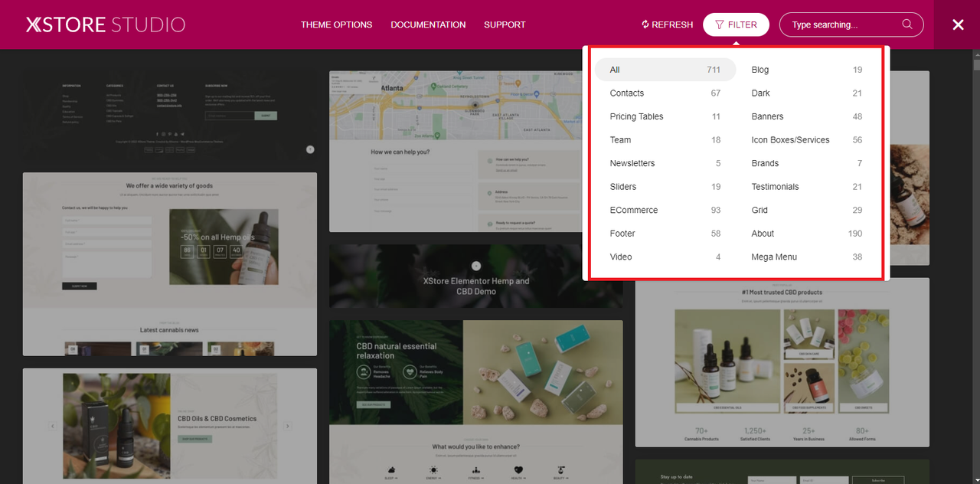This screenshot has width=980, height=484.
Task: Refresh the template library
Action: (667, 25)
